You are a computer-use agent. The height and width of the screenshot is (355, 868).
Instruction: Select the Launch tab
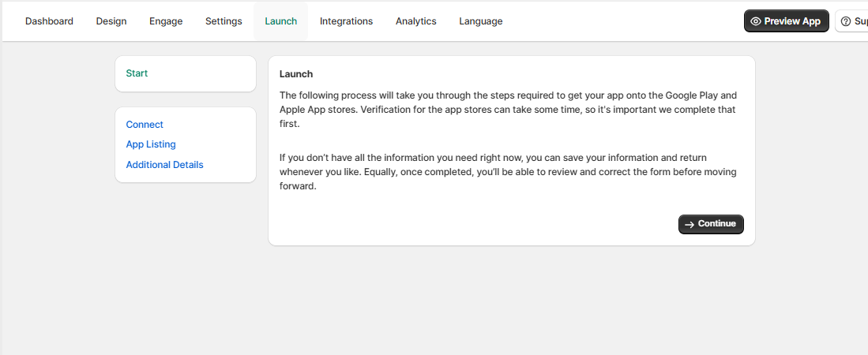(280, 21)
